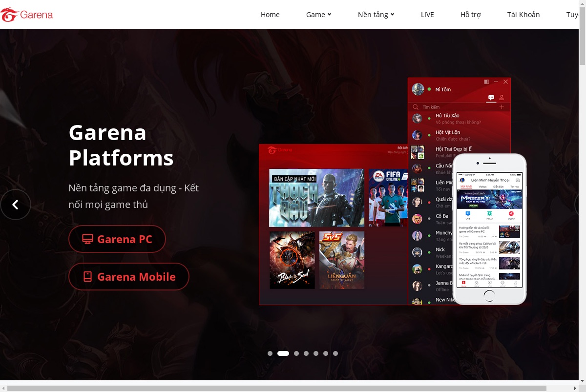Switch to the fourth carousel slide dot

[306, 353]
